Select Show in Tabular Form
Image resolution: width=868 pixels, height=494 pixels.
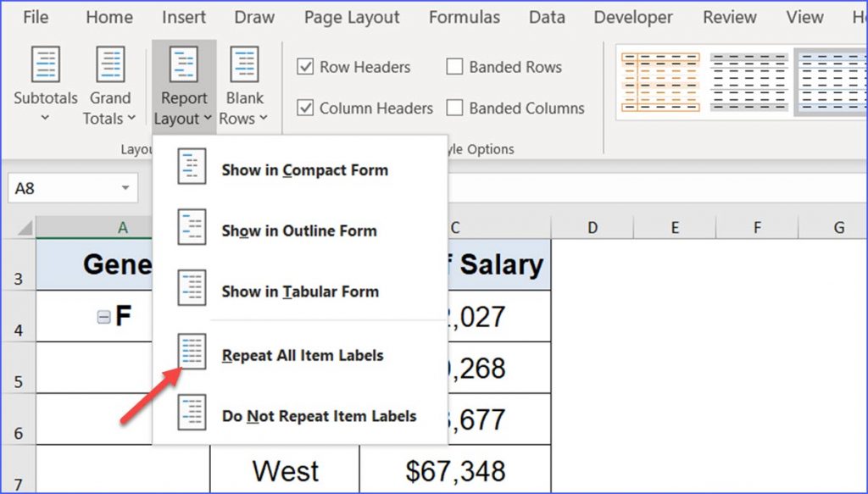[x=298, y=291]
